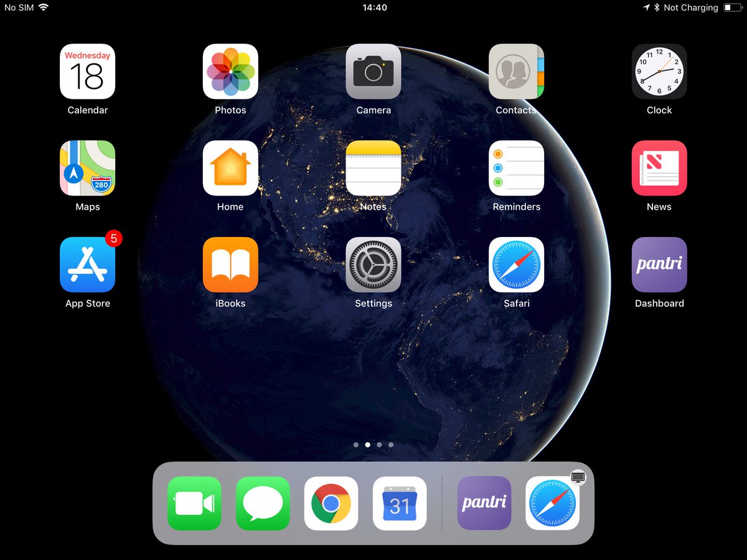Tap the "Reminders" label text
Viewport: 747px width, 560px height.
517,207
